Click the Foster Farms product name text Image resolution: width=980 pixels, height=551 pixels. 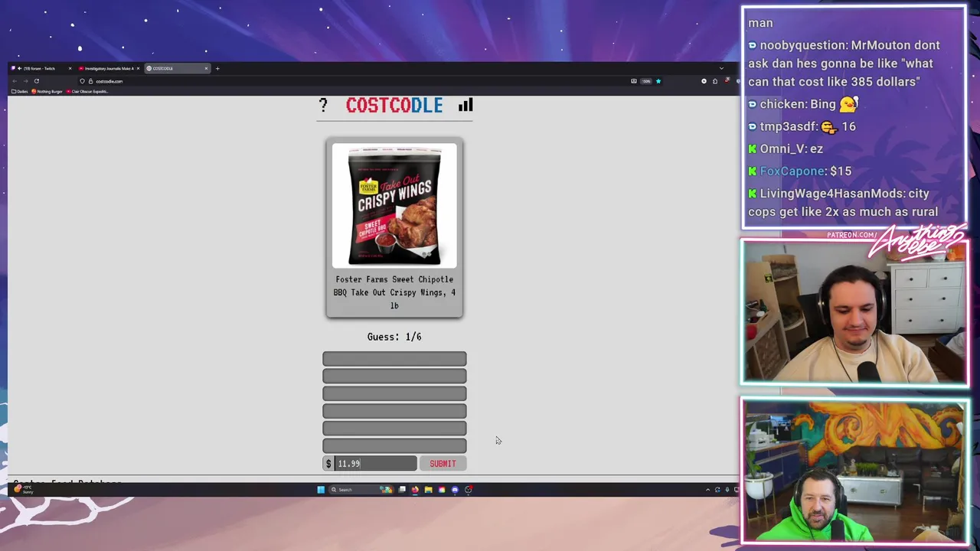tap(394, 292)
